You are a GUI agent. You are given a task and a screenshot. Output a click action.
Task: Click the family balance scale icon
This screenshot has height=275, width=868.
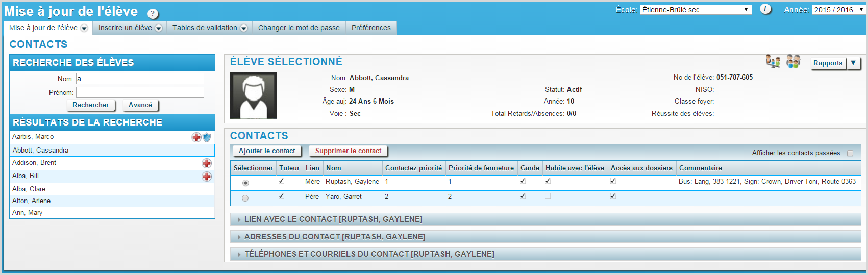coord(773,62)
